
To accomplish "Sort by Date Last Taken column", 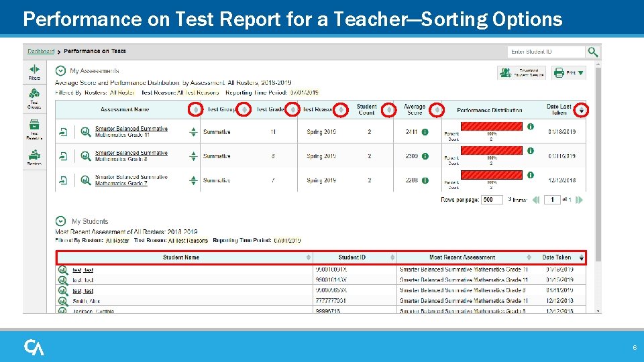I will [581, 111].
